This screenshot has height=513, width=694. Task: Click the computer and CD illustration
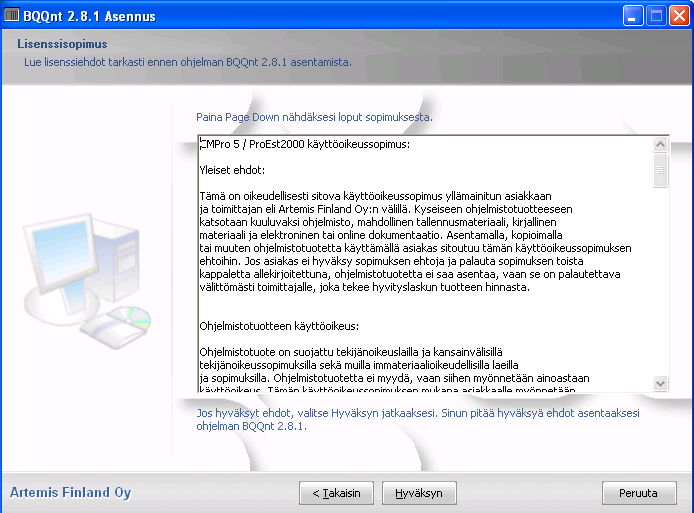87,281
